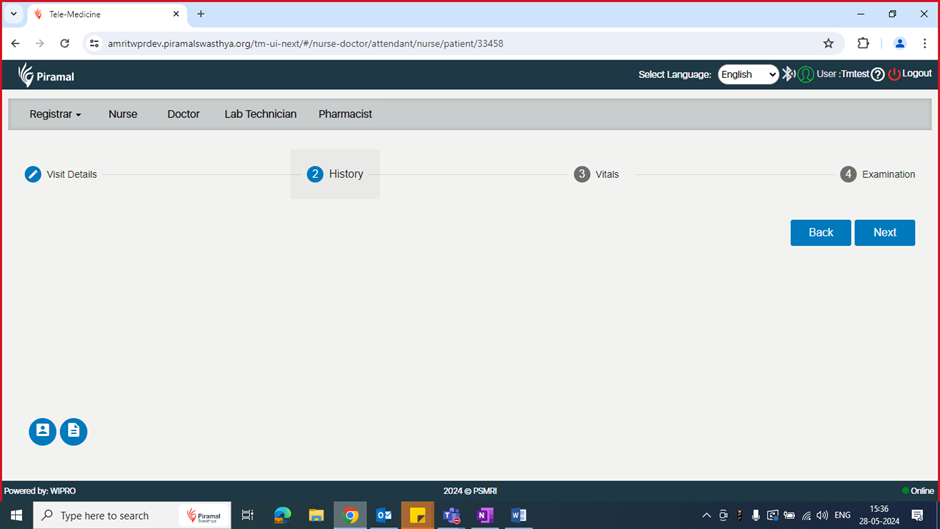
Task: Click the Examination step label
Action: tap(888, 175)
